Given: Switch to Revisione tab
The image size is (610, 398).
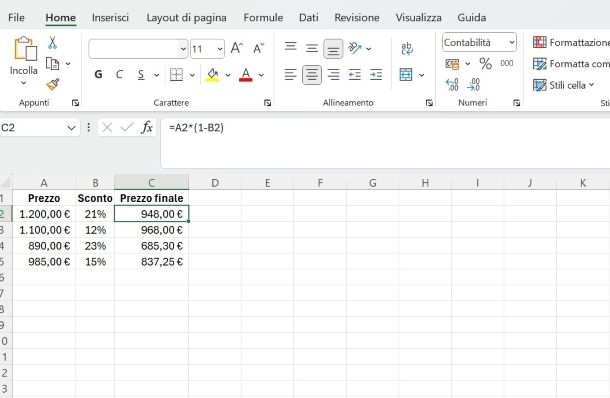Looking at the screenshot, I should [357, 18].
